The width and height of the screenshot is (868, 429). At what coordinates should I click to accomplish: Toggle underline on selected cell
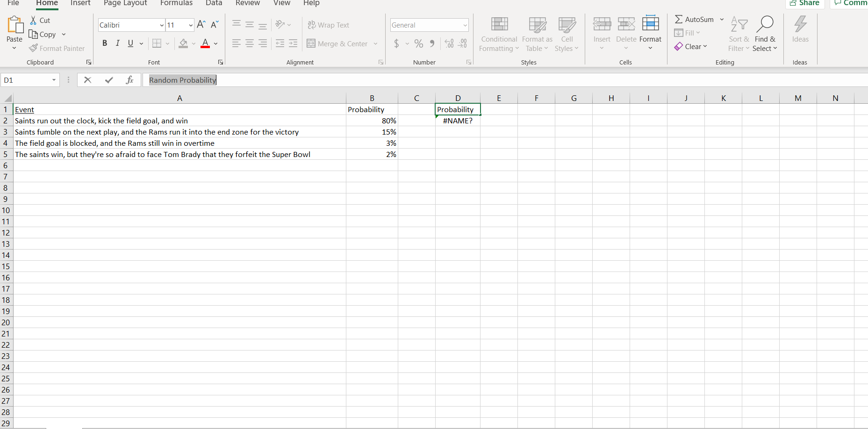130,43
